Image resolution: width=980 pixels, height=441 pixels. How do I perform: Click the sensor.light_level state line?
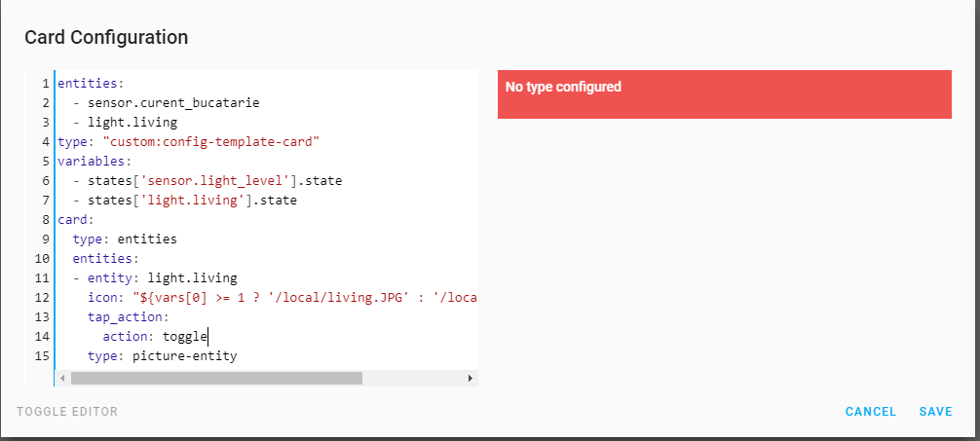pos(207,181)
